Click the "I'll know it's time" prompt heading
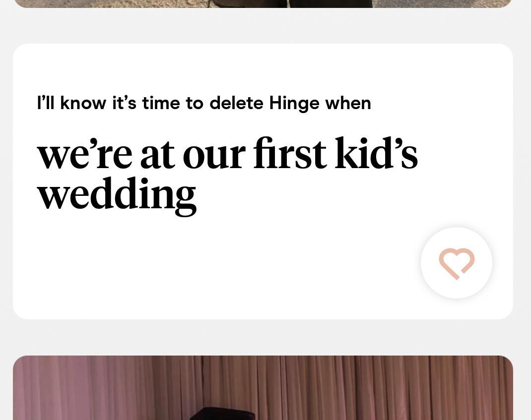This screenshot has width=531, height=420. (203, 103)
